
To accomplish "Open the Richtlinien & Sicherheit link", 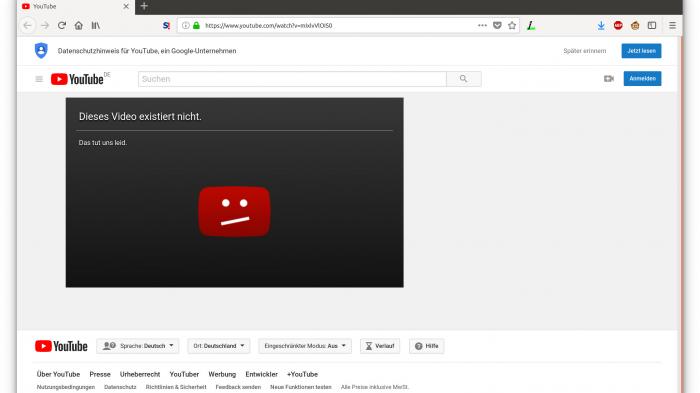I will point(176,387).
